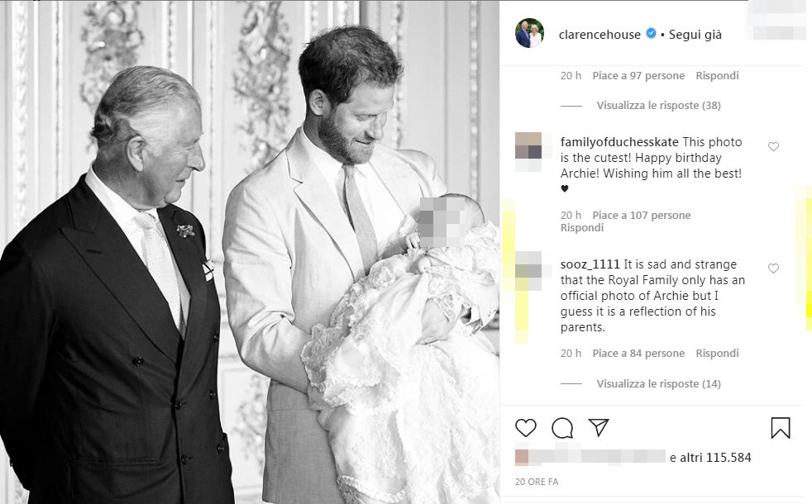Click the blue verified badge
Image resolution: width=812 pixels, height=504 pixels.
652,34
